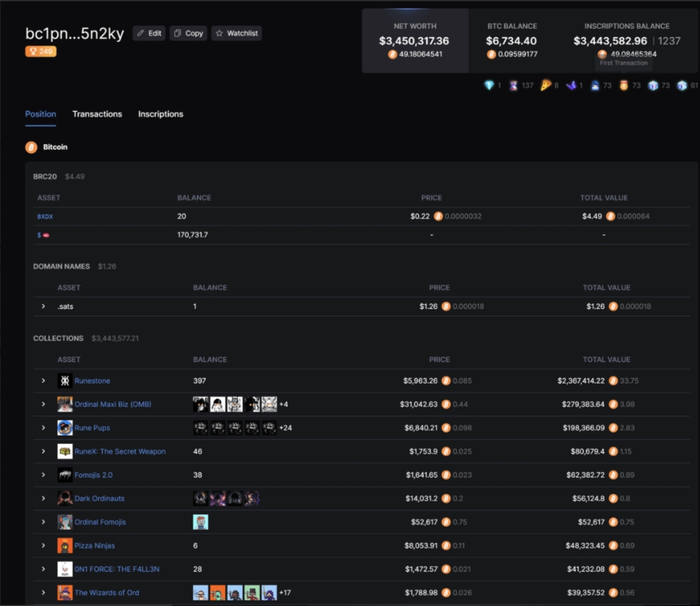Screen dimensions: 700x606
Task: Expand the Runestone collection row
Action: click(43, 381)
